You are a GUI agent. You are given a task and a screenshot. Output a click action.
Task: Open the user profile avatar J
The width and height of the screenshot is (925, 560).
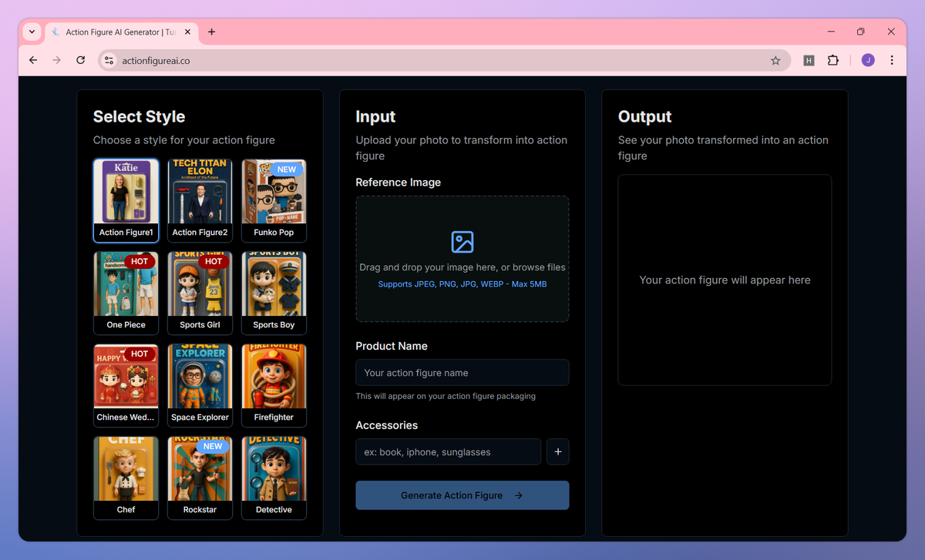868,60
